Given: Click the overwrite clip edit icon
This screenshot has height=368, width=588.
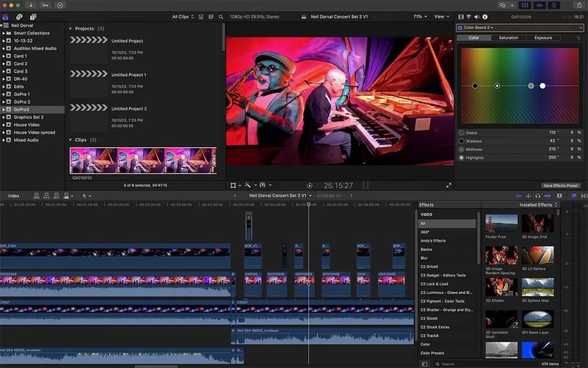Looking at the screenshot, I should pyautogui.click(x=66, y=196).
